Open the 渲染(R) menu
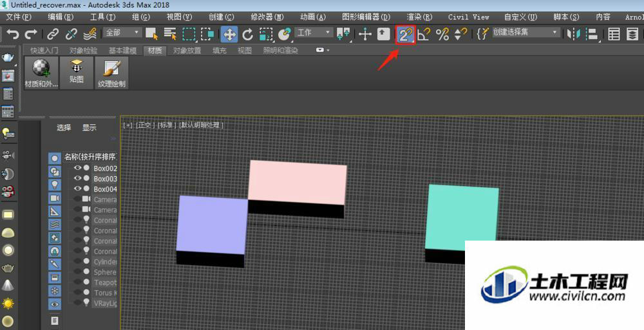The height and width of the screenshot is (330, 644). (x=419, y=17)
